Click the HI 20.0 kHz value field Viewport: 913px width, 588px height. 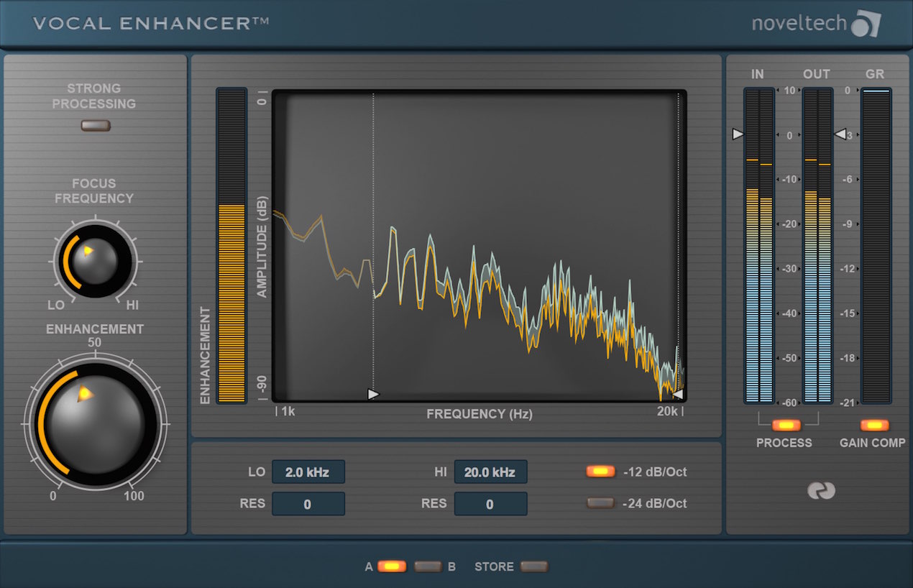[490, 472]
